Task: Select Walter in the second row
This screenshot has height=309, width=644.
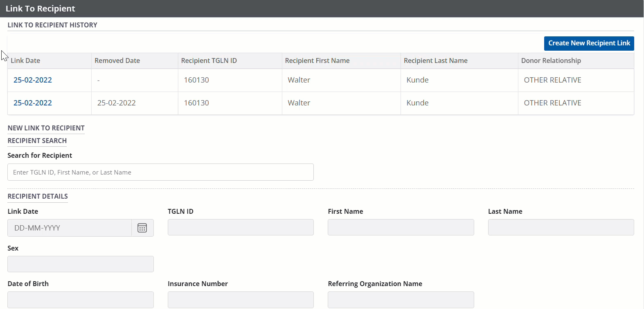Action: pos(299,103)
